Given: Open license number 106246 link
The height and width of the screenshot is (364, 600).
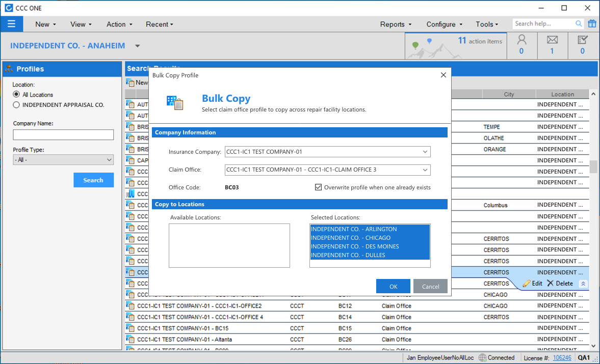Looking at the screenshot, I should pos(562,358).
